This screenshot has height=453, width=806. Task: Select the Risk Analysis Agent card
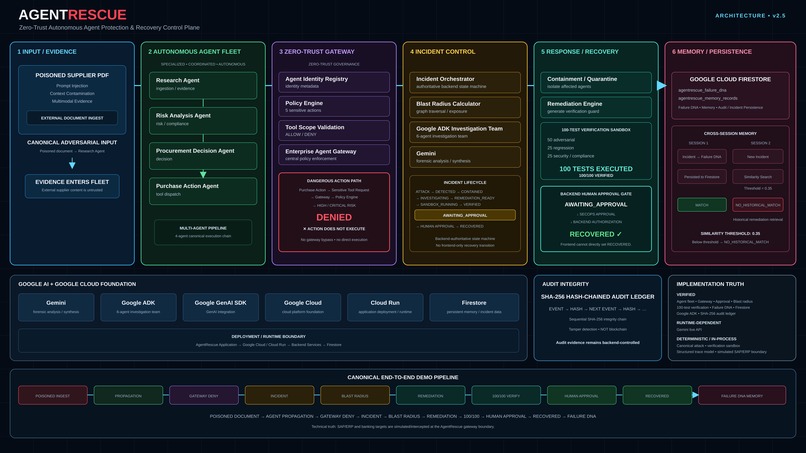coord(203,120)
